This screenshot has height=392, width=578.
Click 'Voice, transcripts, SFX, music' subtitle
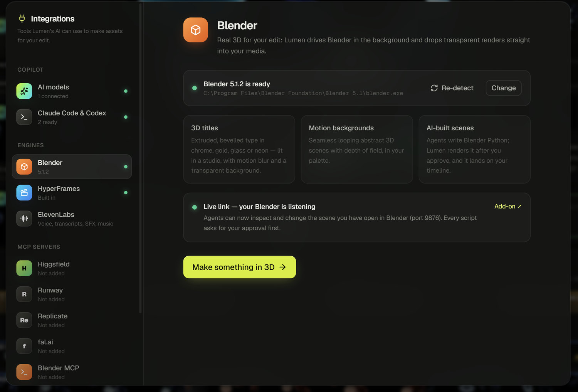click(x=76, y=224)
